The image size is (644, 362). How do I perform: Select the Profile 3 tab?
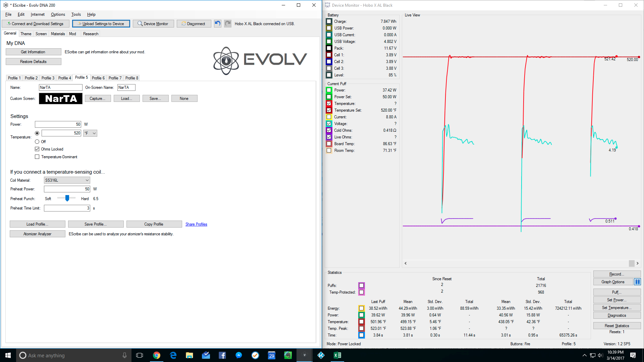pyautogui.click(x=48, y=78)
